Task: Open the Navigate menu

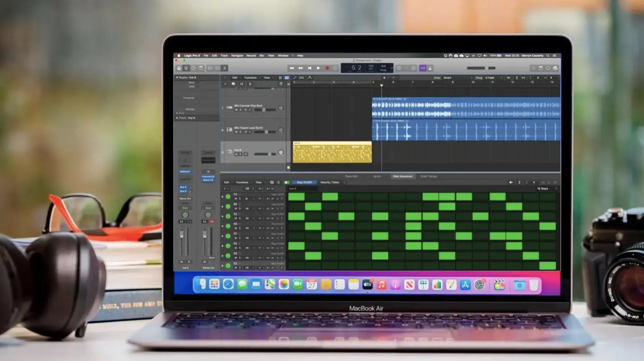Action: (x=237, y=55)
